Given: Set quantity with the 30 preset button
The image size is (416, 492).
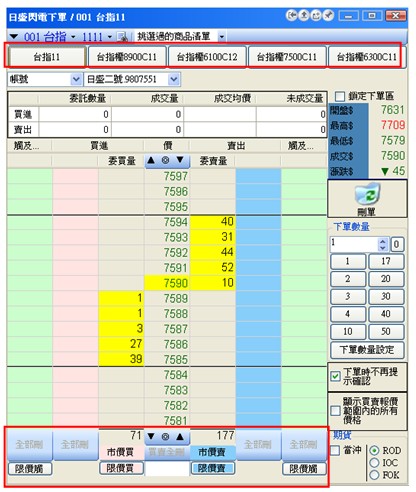Looking at the screenshot, I should [x=386, y=296].
